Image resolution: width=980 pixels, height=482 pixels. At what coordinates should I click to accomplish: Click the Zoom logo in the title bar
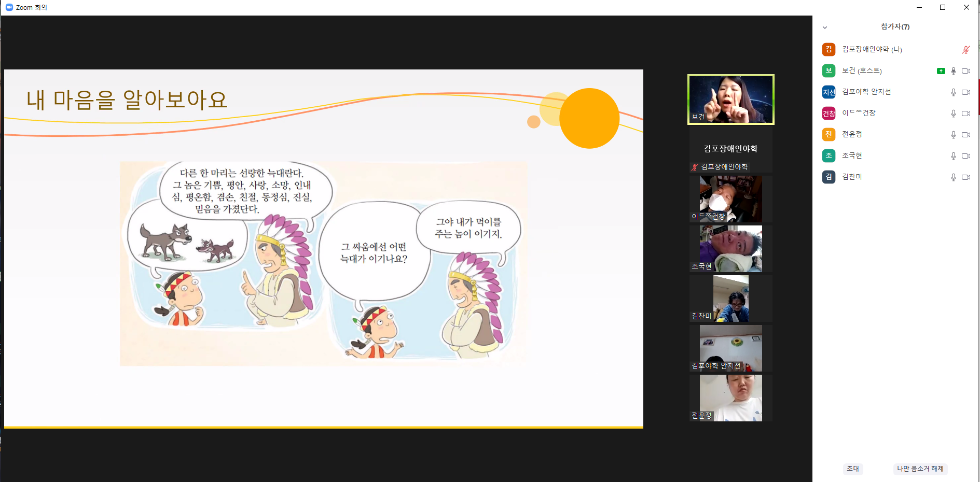[9, 7]
